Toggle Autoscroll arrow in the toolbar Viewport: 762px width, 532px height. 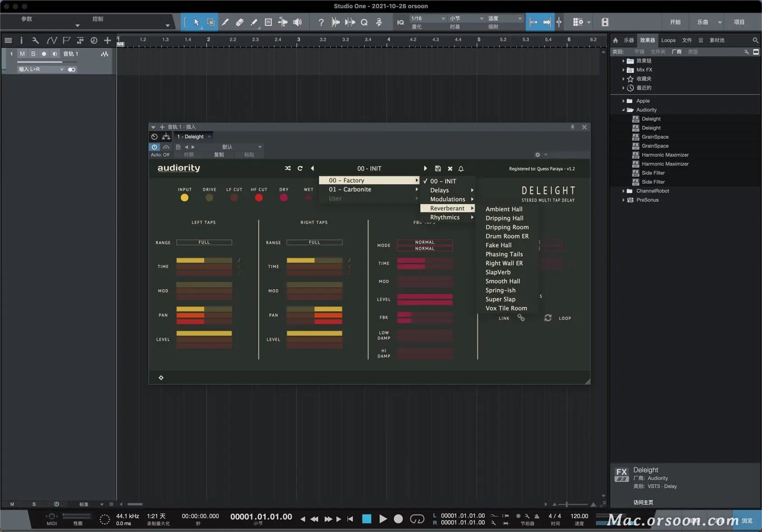click(x=547, y=22)
